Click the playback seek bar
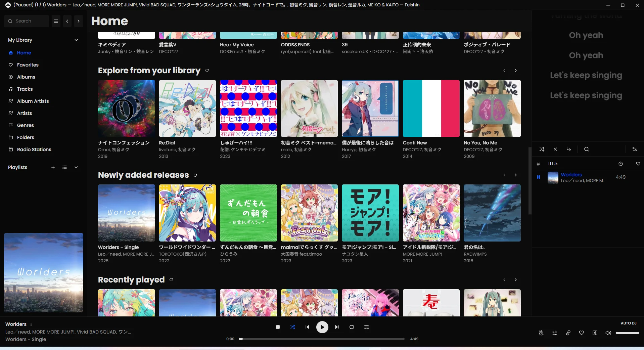Screen dimensions: 644x350 pyautogui.click(x=322, y=339)
